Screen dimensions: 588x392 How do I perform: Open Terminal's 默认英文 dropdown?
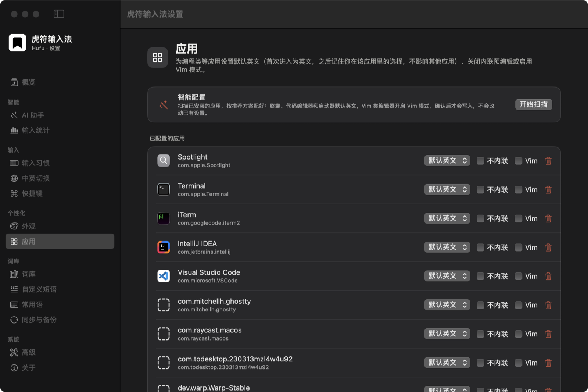[447, 189]
